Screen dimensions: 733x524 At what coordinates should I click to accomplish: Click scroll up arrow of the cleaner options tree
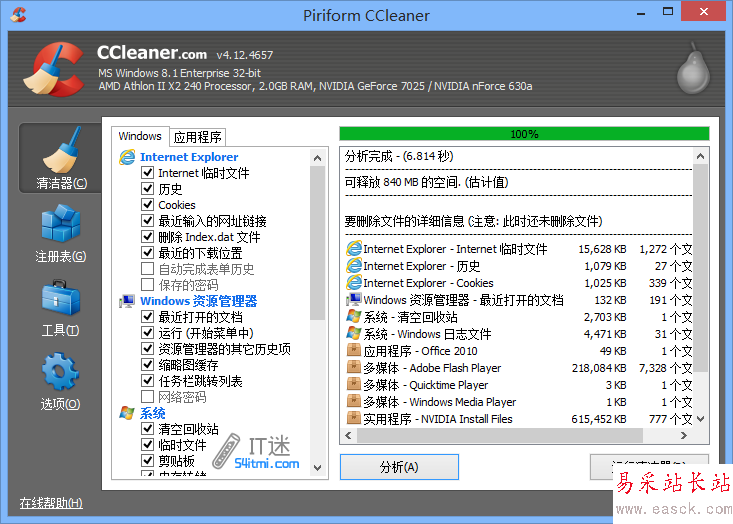click(317, 158)
